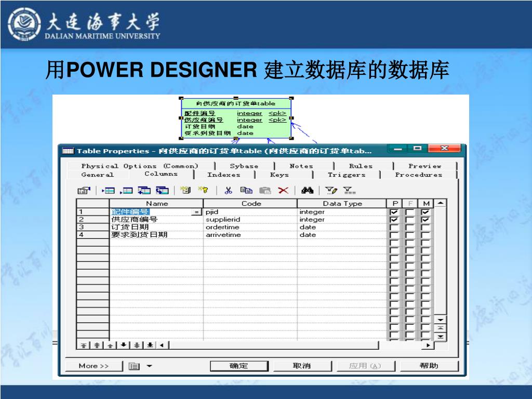Click the page down double-arrow scrollbar button

(441, 337)
